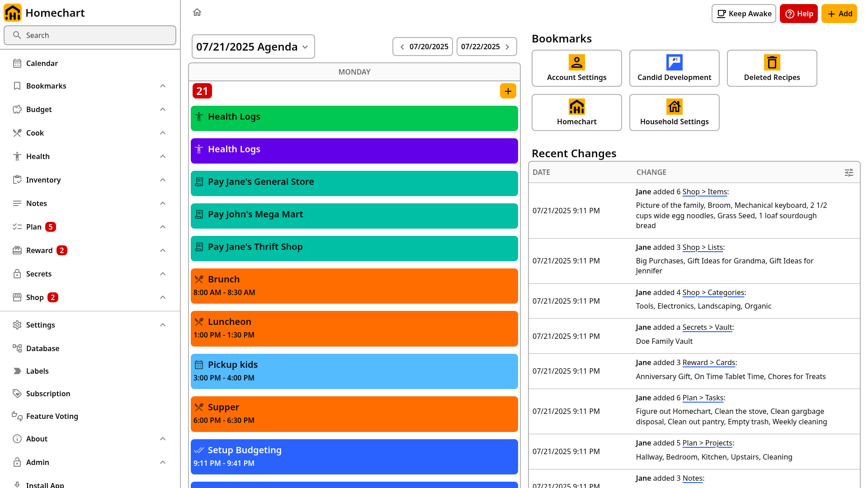The height and width of the screenshot is (488, 868).
Task: Add an event with the yellow plus
Action: pos(508,91)
